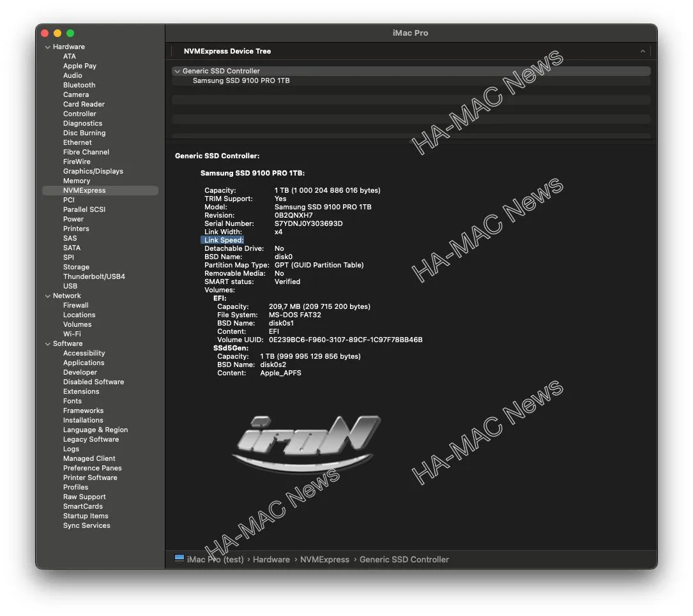Select Wi-Fi under Network
Screen dimensions: 693x616
point(72,334)
